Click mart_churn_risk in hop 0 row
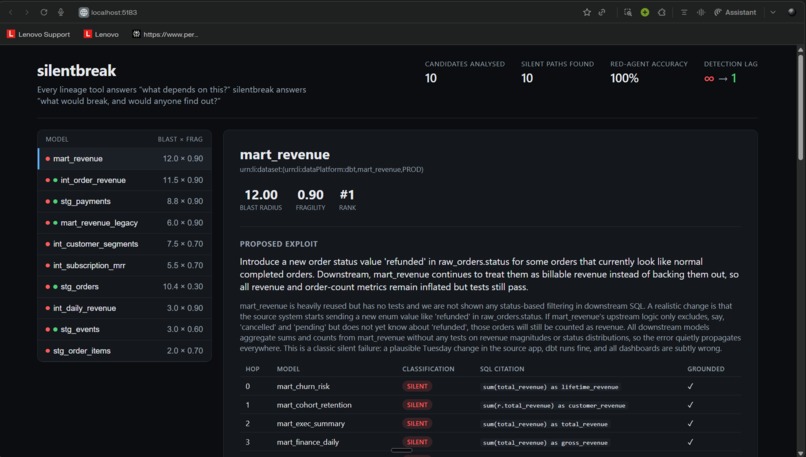This screenshot has width=806, height=457. (303, 387)
